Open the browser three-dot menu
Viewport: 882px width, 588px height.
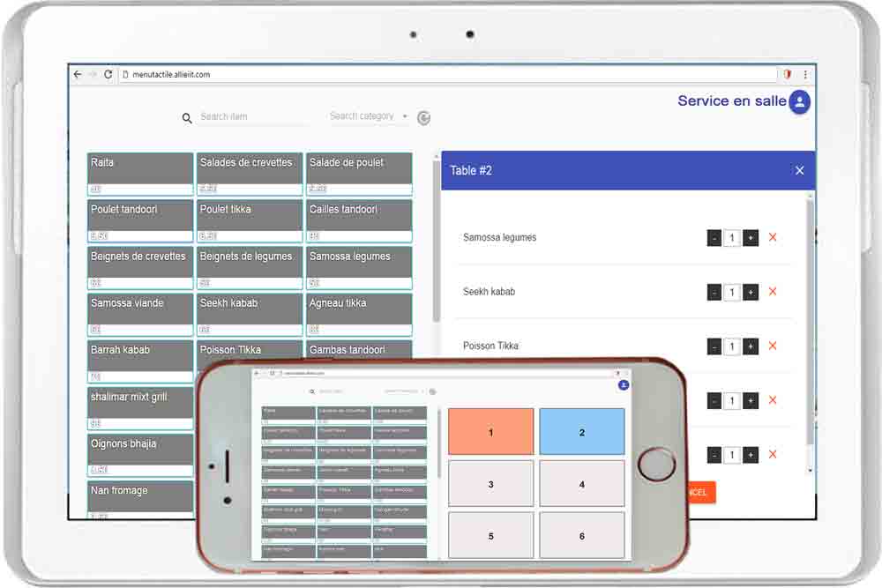coord(804,75)
